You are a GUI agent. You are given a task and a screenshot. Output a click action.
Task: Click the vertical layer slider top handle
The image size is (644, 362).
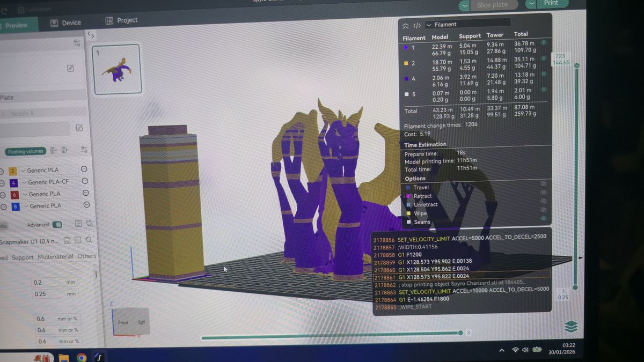(576, 65)
